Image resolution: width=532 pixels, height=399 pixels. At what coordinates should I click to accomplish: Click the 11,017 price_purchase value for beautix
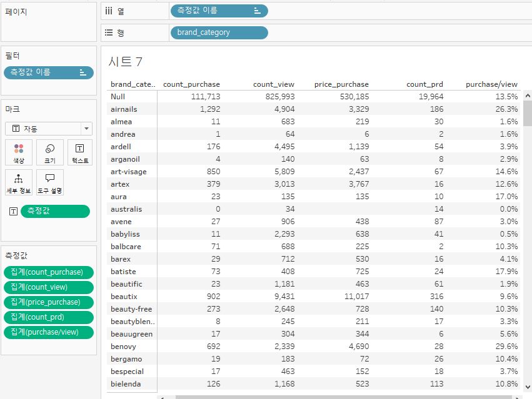[x=356, y=297]
